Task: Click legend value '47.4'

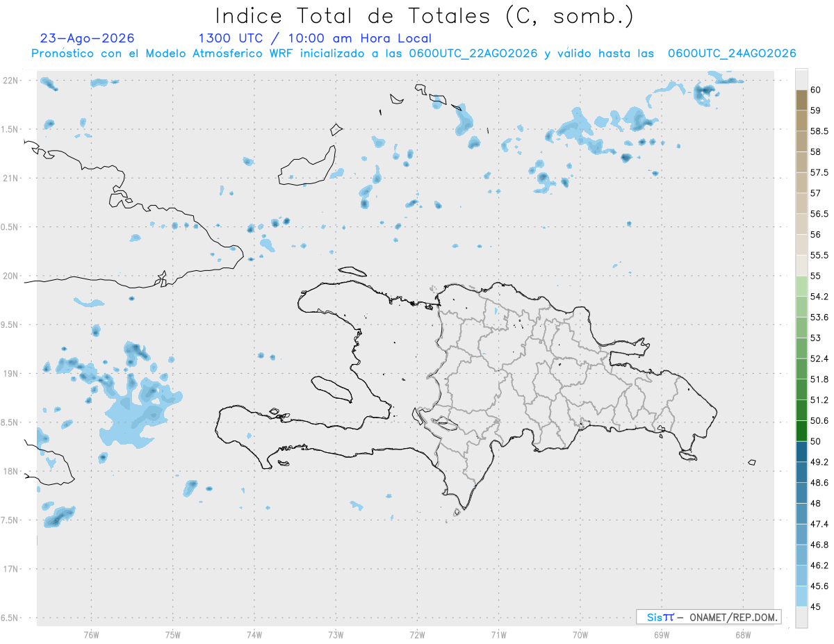Action: point(819,524)
